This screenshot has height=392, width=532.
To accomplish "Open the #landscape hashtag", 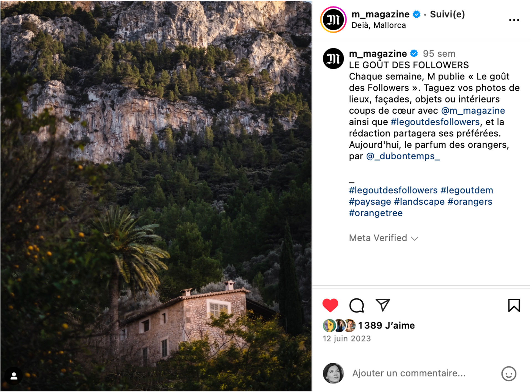I will (x=419, y=202).
